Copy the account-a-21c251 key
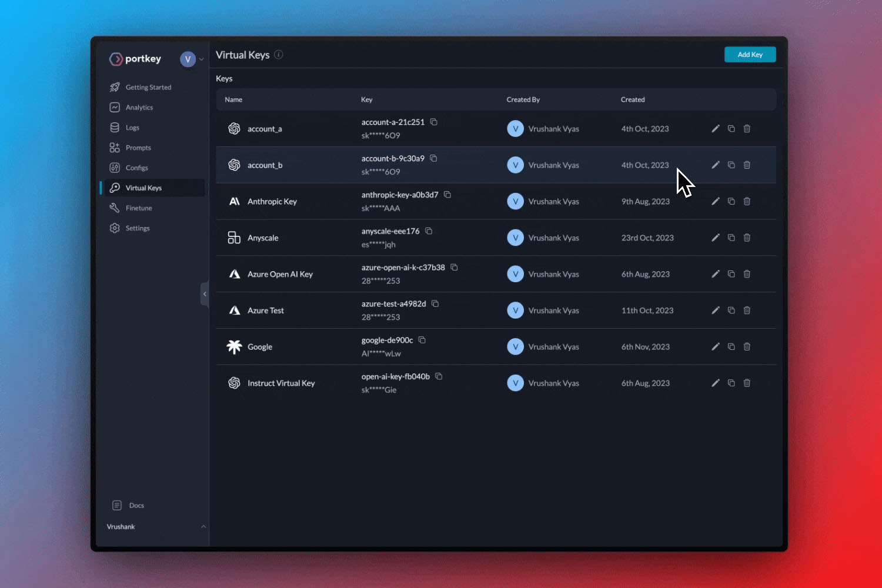This screenshot has height=588, width=882. [x=433, y=122]
